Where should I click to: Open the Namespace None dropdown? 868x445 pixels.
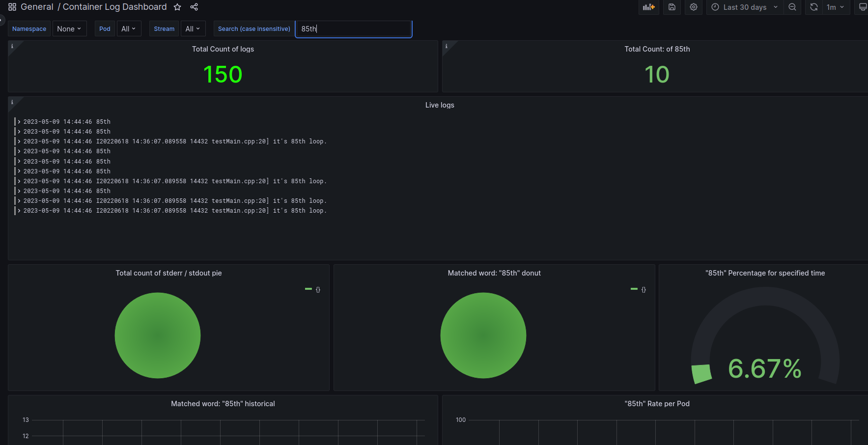click(69, 29)
